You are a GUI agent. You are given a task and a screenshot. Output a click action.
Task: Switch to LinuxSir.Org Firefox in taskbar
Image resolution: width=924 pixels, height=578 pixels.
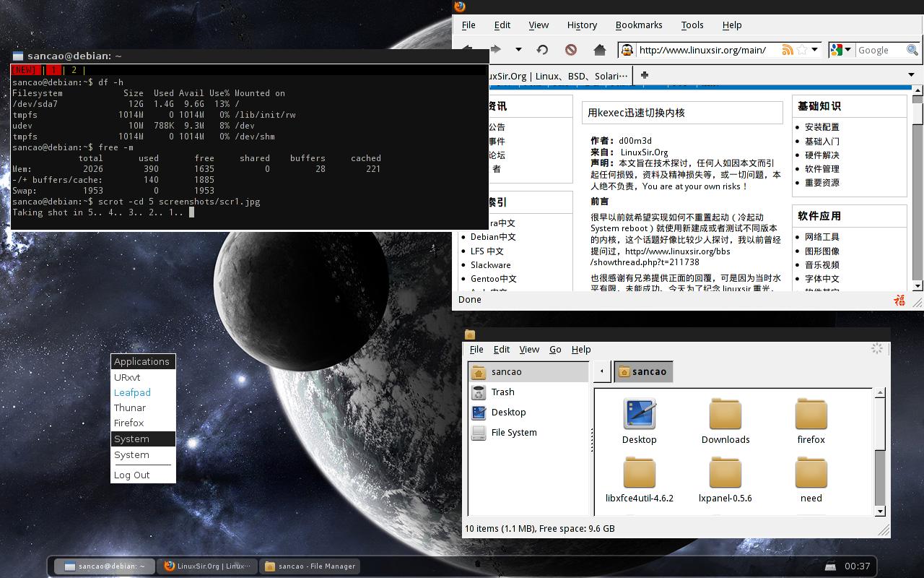[208, 566]
